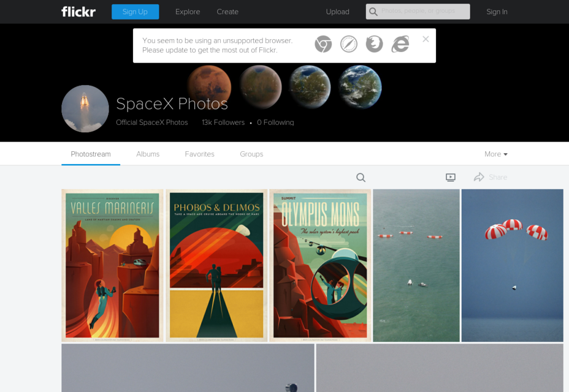Click the Chrome browser icon
569x392 pixels.
323,44
